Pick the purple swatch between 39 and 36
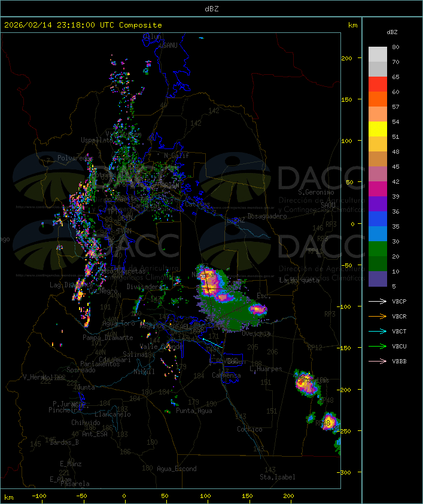The width and height of the screenshot is (423, 504). (x=378, y=204)
